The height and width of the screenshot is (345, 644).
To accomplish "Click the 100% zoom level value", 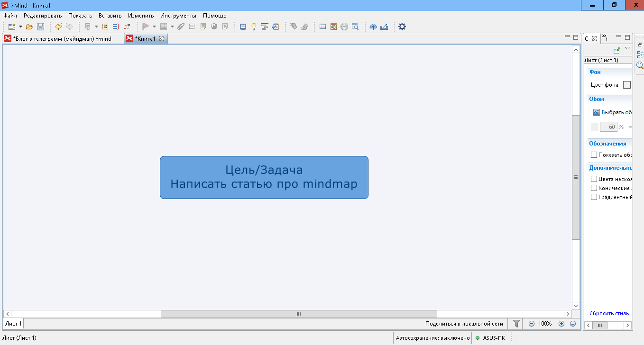I will click(x=545, y=324).
